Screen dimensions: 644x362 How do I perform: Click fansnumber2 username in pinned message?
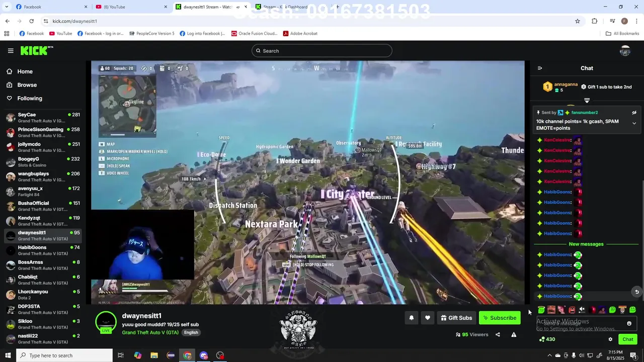tap(584, 113)
